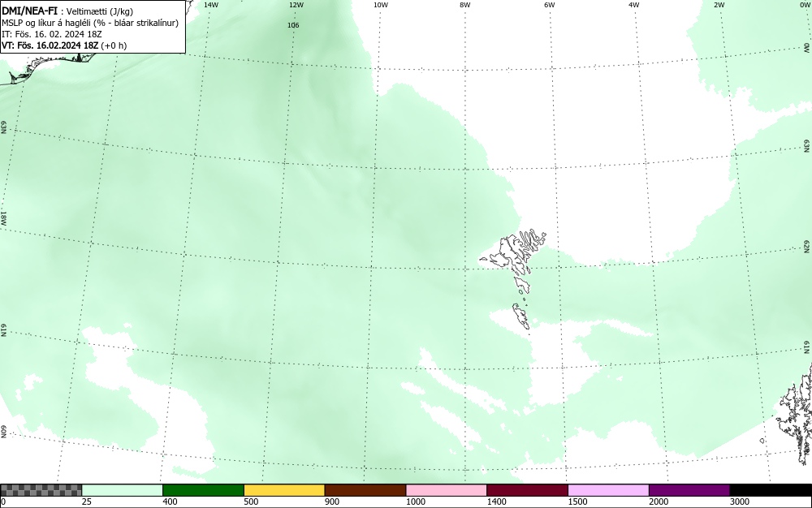This screenshot has width=812, height=508.
Task: Click legend value 400
Action: pyautogui.click(x=170, y=502)
